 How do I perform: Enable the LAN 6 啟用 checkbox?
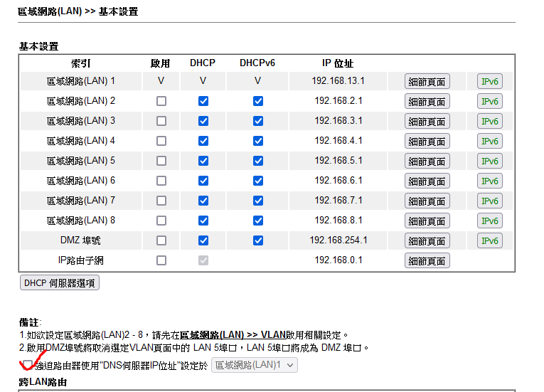pos(161,181)
